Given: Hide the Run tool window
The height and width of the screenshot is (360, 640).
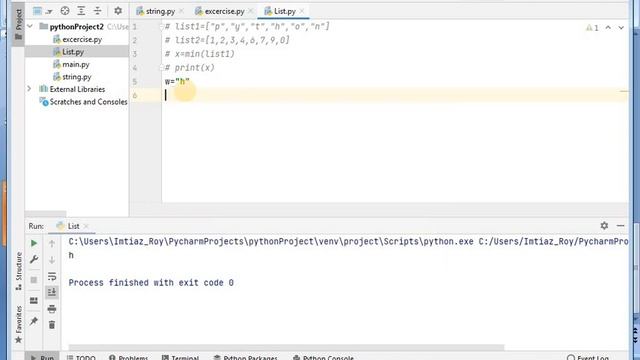Looking at the screenshot, I should [621, 226].
